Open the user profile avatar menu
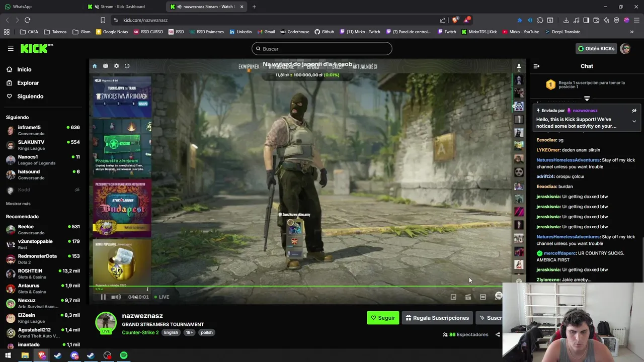This screenshot has height=362, width=644. pos(625,49)
